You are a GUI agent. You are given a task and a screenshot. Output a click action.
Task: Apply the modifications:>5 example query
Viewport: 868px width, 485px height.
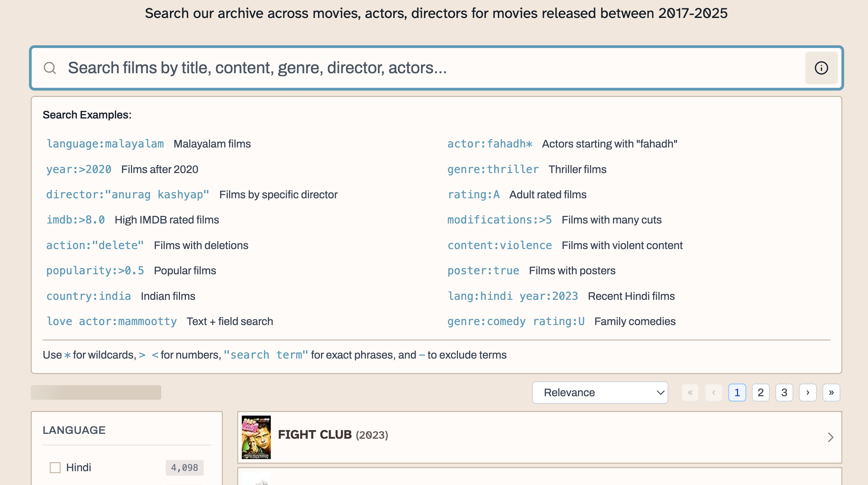pyautogui.click(x=499, y=220)
